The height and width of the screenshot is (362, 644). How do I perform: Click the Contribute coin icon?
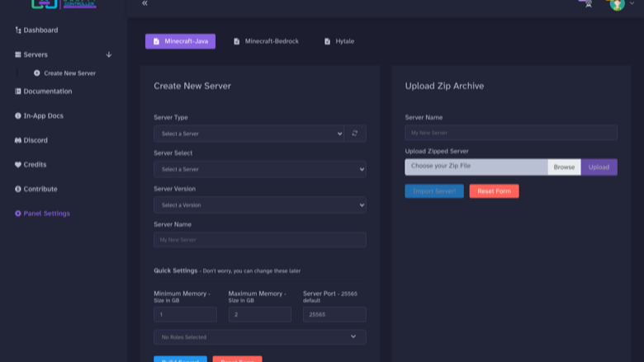click(x=18, y=189)
